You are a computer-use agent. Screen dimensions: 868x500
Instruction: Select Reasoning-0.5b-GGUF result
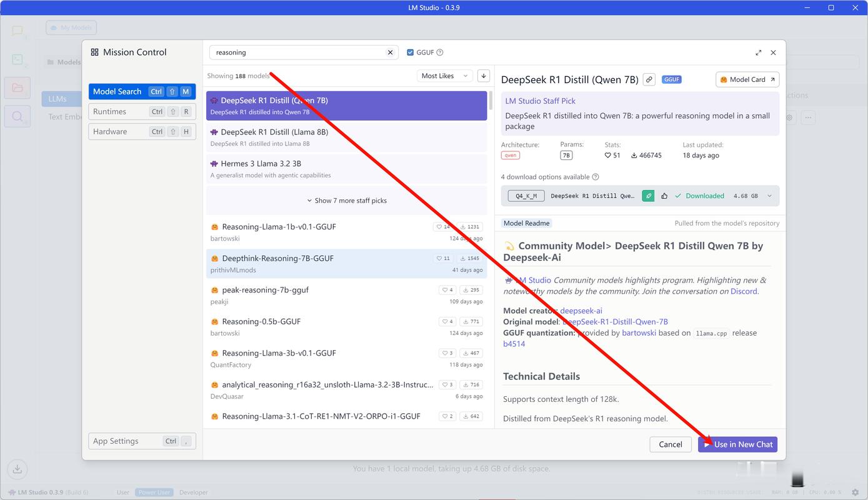pyautogui.click(x=347, y=327)
